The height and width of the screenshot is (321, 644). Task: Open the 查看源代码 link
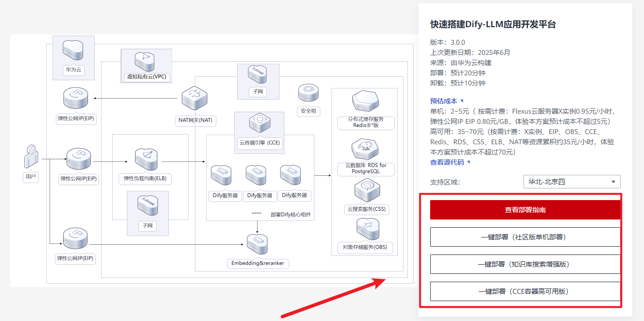[x=450, y=162]
